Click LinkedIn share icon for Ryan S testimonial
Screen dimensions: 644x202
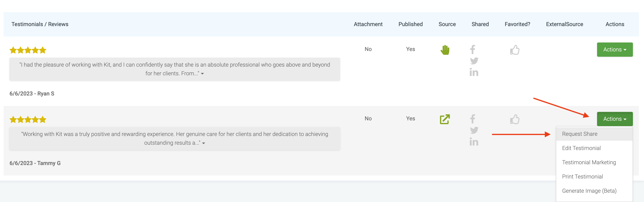(x=474, y=72)
